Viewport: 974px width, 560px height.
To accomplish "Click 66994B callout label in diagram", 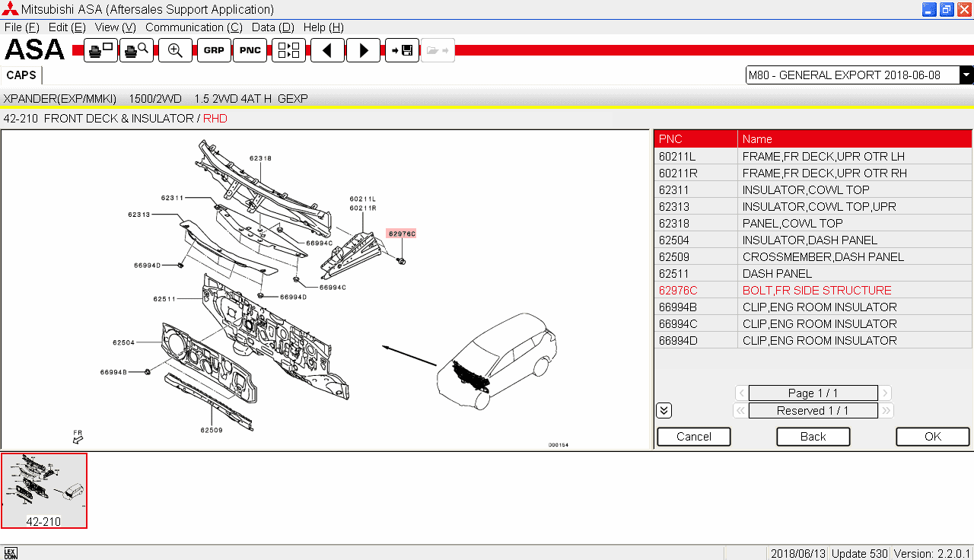I will pyautogui.click(x=113, y=372).
